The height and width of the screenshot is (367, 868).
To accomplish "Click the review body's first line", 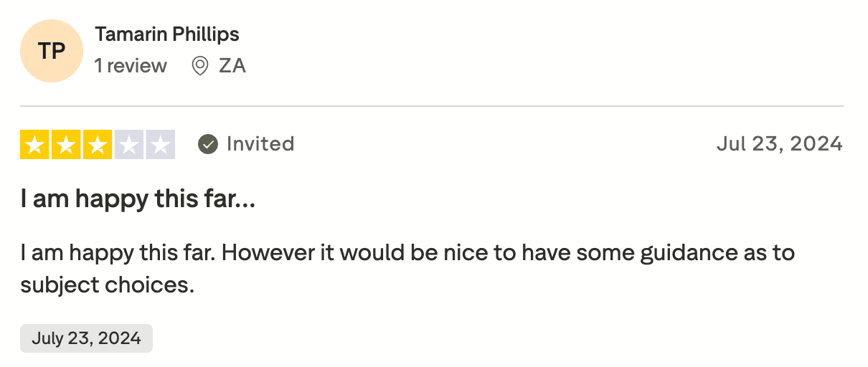I will [x=407, y=253].
